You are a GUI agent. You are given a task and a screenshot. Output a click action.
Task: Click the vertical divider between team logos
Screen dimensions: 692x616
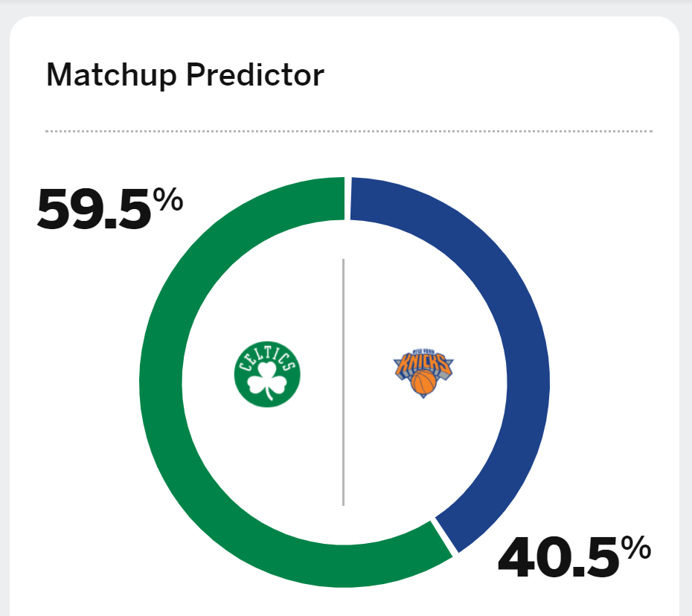[343, 382]
